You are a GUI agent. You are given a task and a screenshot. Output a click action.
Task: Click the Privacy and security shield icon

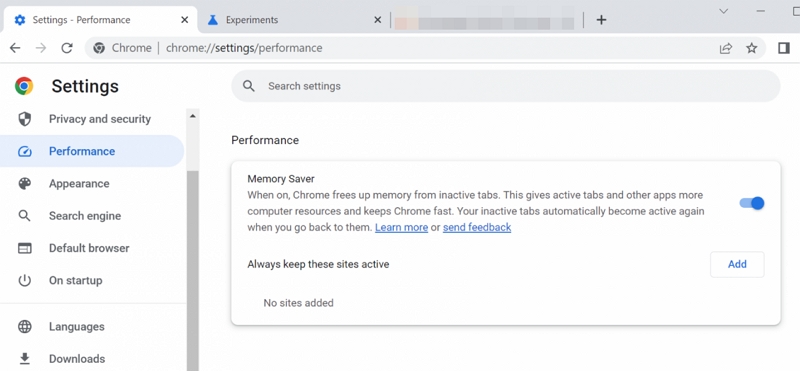coord(24,119)
